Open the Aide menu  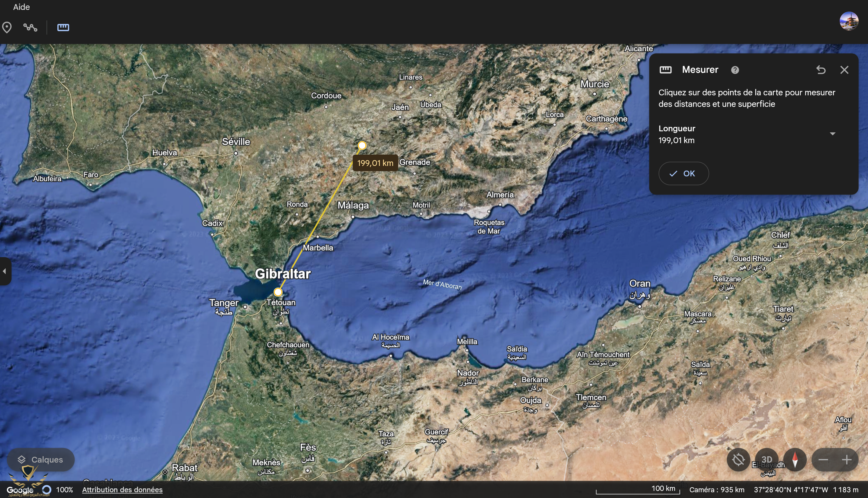point(21,7)
